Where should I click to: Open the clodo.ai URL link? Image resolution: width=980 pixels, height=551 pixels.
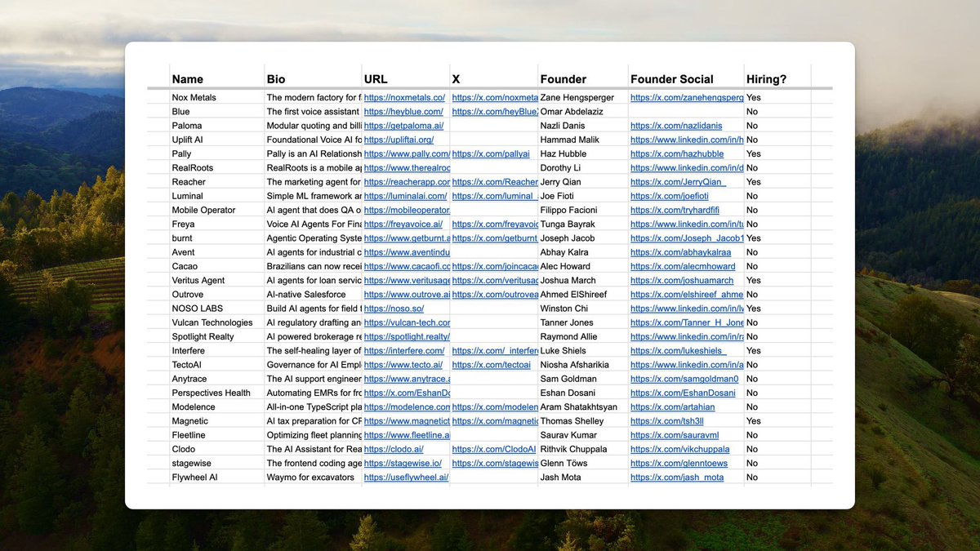coord(394,449)
